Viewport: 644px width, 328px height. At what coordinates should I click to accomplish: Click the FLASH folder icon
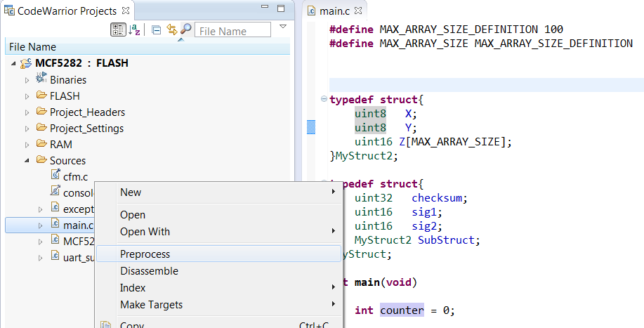tap(41, 96)
